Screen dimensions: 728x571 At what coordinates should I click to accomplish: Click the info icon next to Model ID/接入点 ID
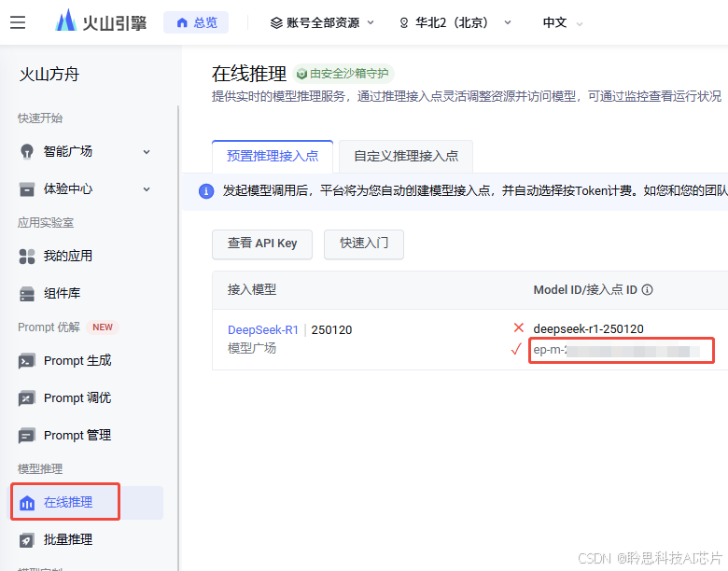[647, 290]
